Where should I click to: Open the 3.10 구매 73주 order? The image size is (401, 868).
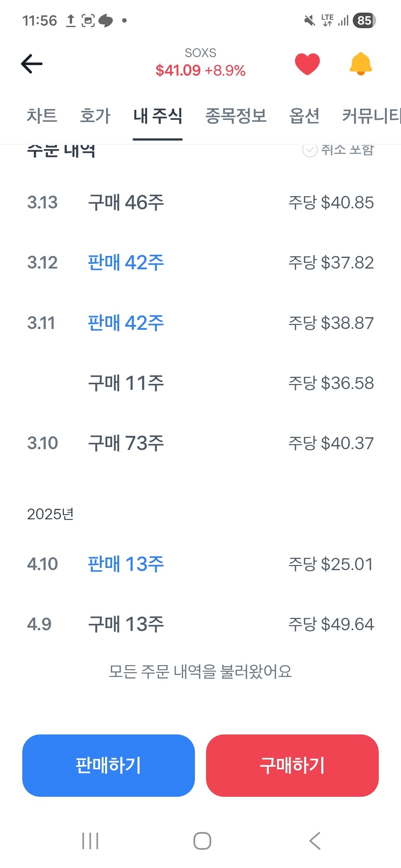(200, 443)
